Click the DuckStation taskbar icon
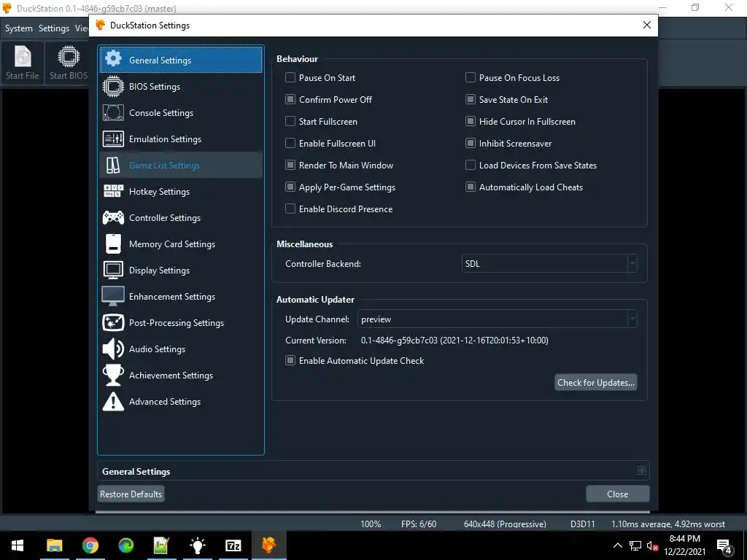 click(x=268, y=545)
